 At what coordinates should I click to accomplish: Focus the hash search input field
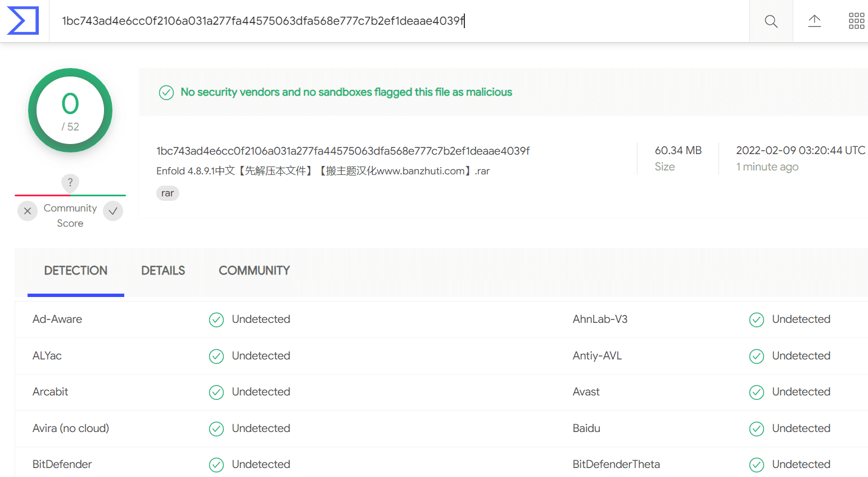coord(399,21)
